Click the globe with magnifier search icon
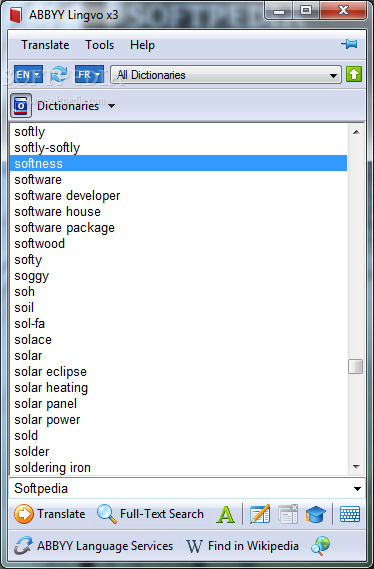Screen dimensions: 374x569 click(x=321, y=546)
